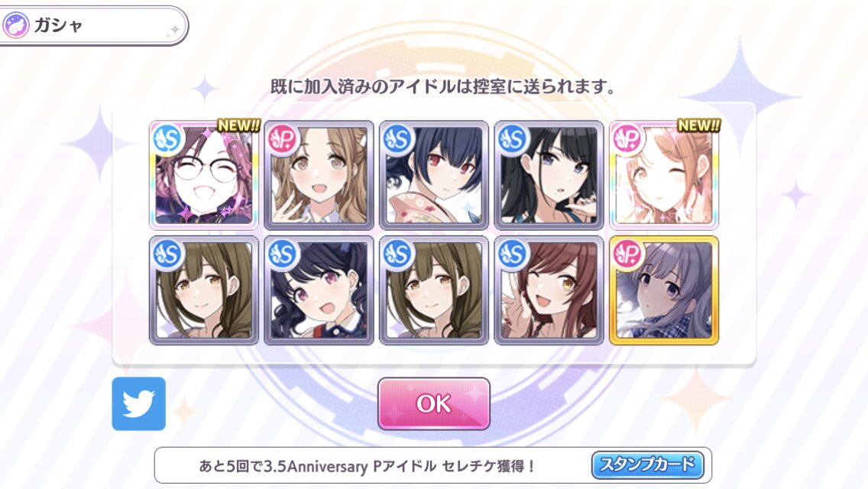Click the P badge on blonde idol card

[283, 138]
